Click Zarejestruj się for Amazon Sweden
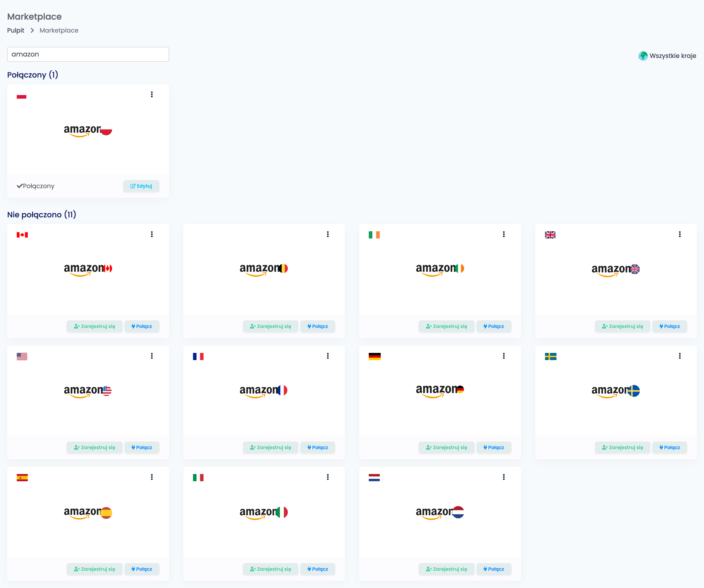This screenshot has width=704, height=588. (x=623, y=447)
